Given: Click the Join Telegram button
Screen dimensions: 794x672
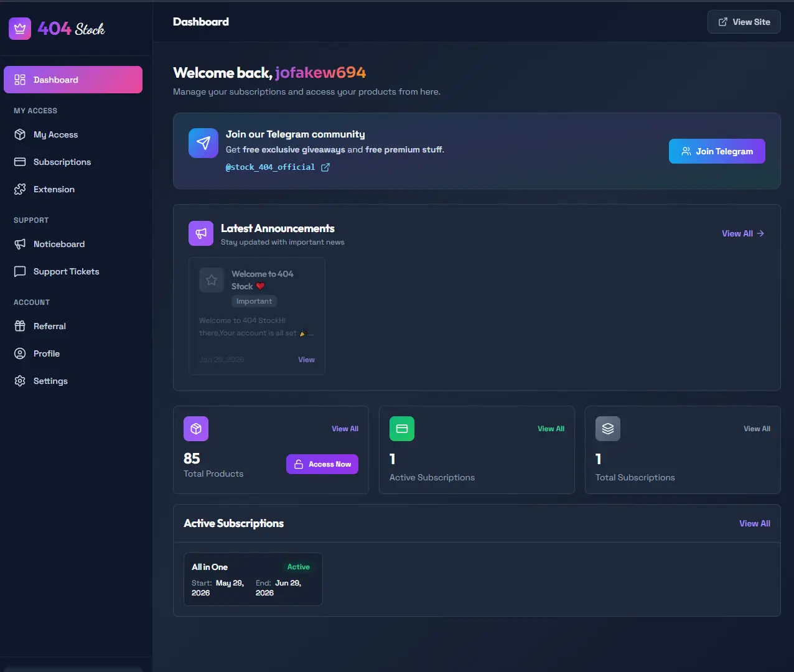Looking at the screenshot, I should coord(717,151).
